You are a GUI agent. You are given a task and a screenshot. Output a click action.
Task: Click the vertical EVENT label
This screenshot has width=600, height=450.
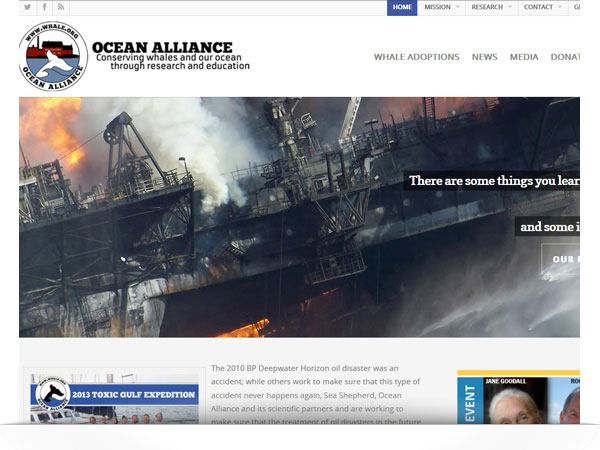470,404
